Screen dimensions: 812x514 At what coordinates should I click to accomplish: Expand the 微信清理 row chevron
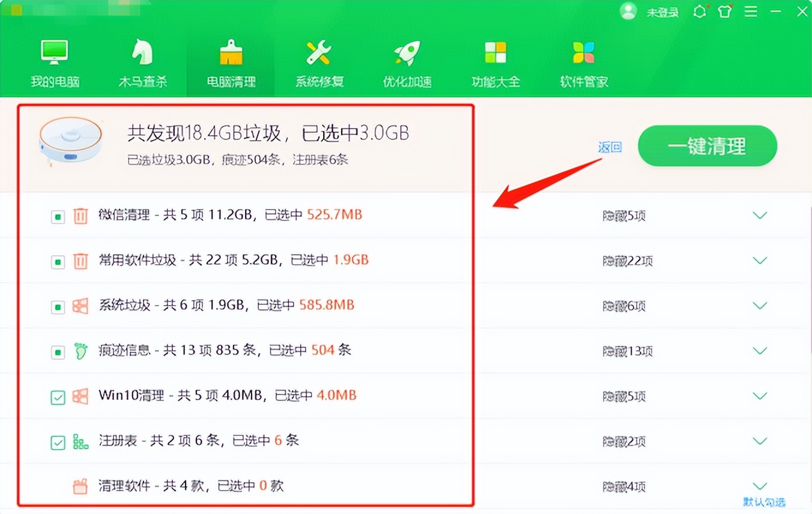760,216
